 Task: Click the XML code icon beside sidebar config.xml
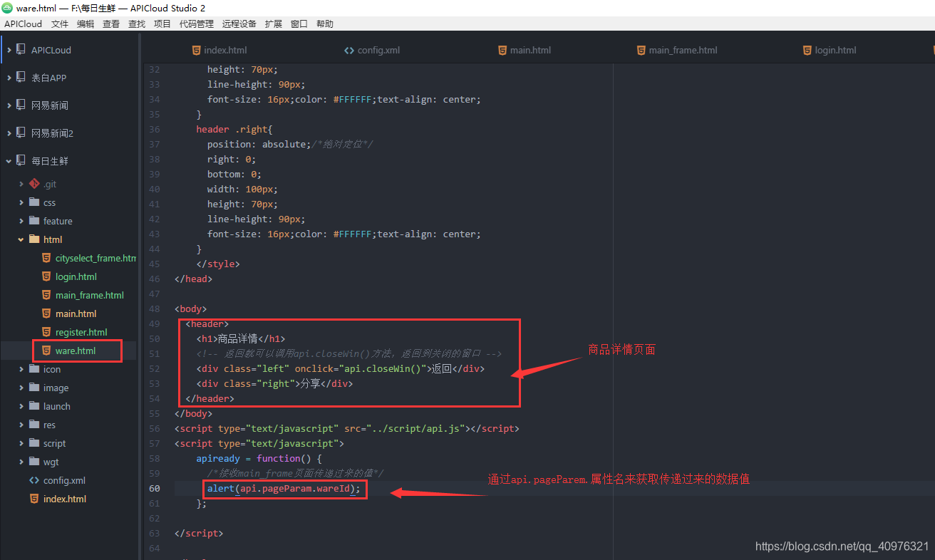click(33, 480)
